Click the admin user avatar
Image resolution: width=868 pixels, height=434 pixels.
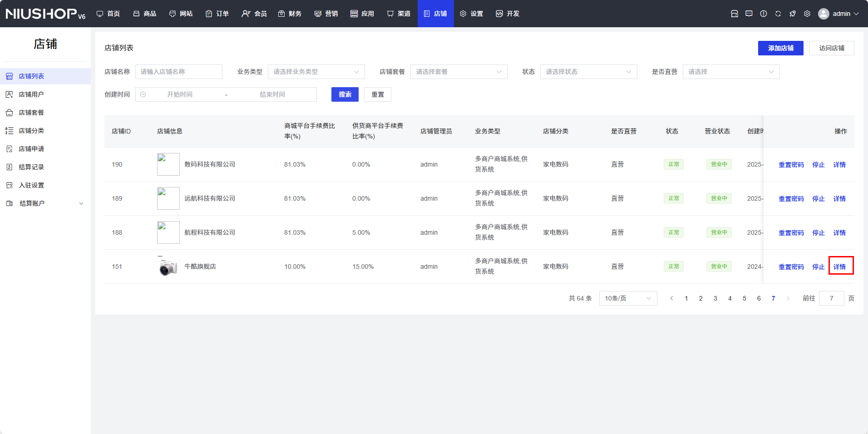tap(824, 14)
